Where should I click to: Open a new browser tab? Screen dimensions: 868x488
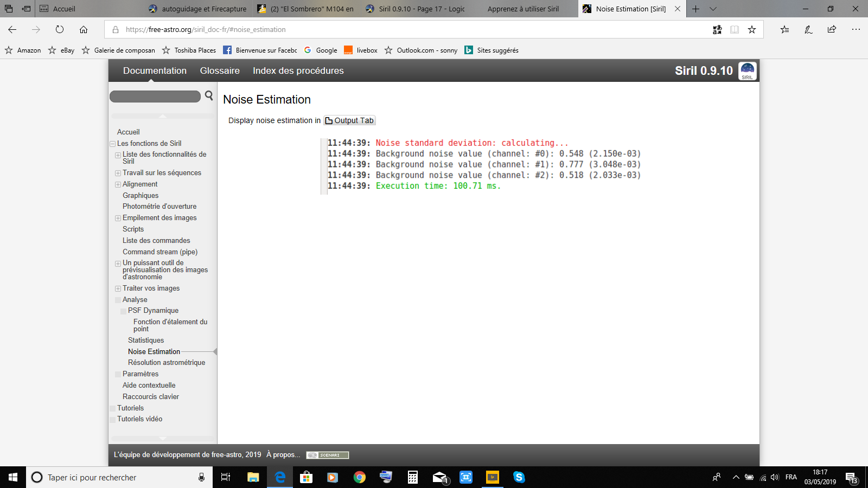pos(695,9)
